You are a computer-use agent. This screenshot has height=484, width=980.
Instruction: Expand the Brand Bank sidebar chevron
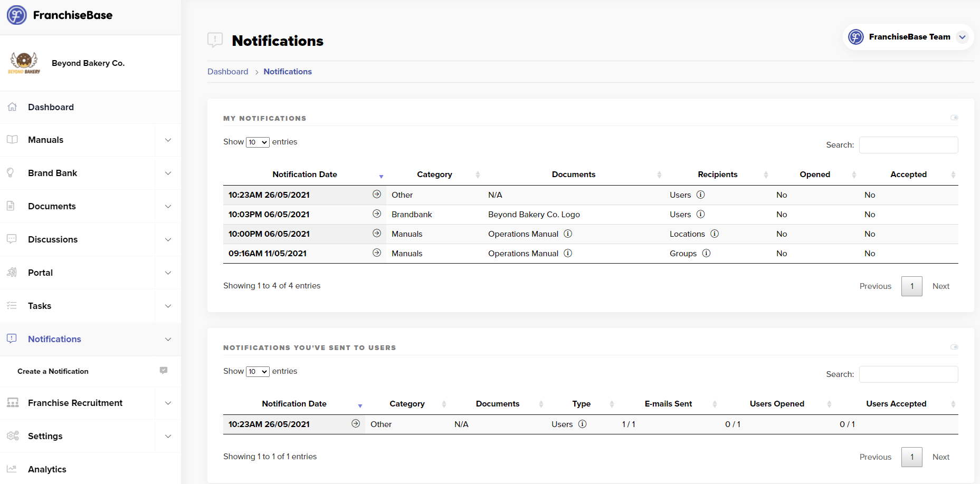pyautogui.click(x=168, y=173)
